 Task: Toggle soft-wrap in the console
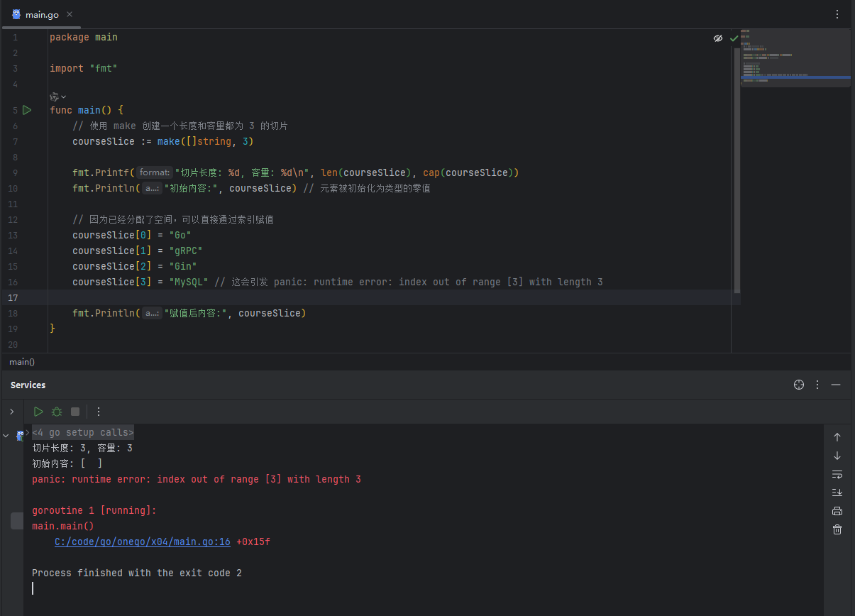[837, 474]
